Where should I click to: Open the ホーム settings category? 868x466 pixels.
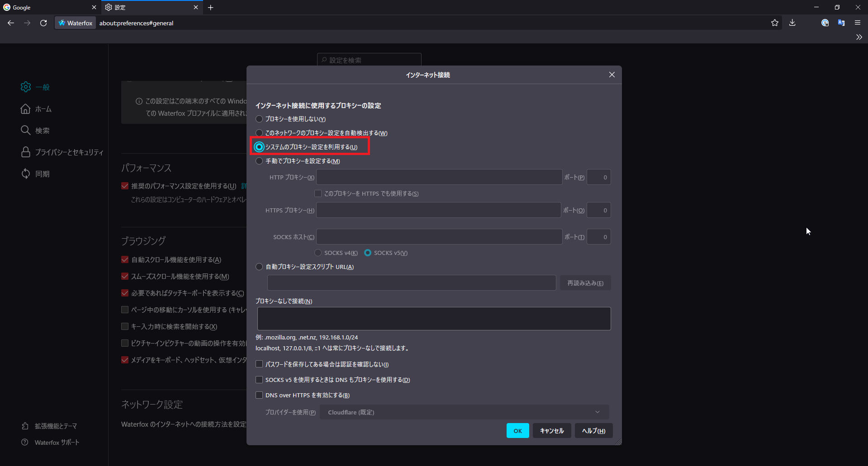[36, 109]
